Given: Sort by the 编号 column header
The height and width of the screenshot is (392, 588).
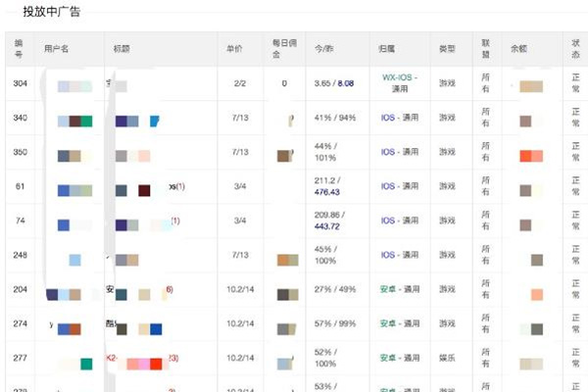Looking at the screenshot, I should pos(20,48).
